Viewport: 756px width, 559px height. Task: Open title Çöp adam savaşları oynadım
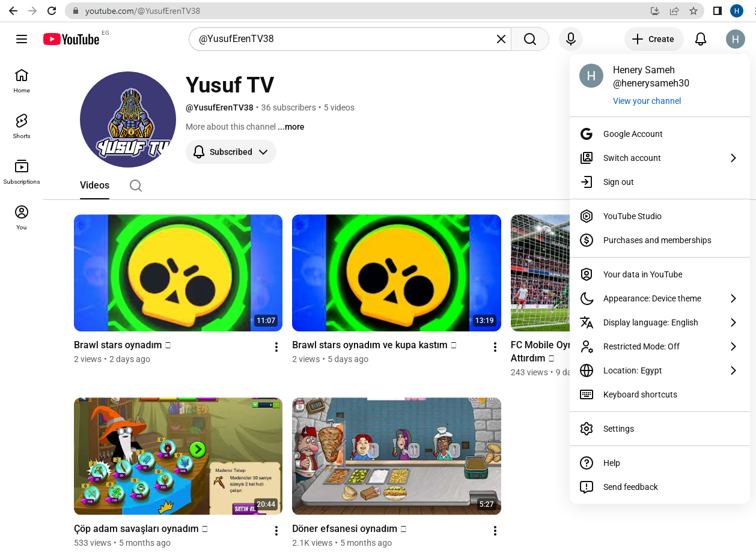[x=141, y=529]
